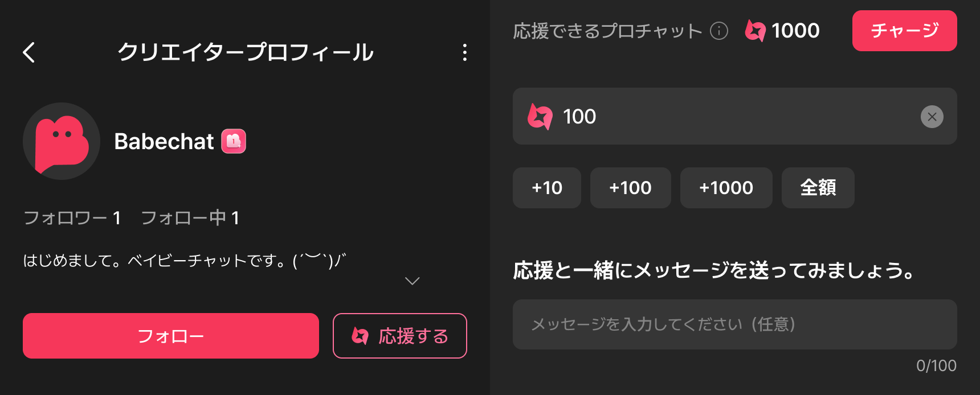
Task: Click the back arrow icon
Action: [x=29, y=52]
